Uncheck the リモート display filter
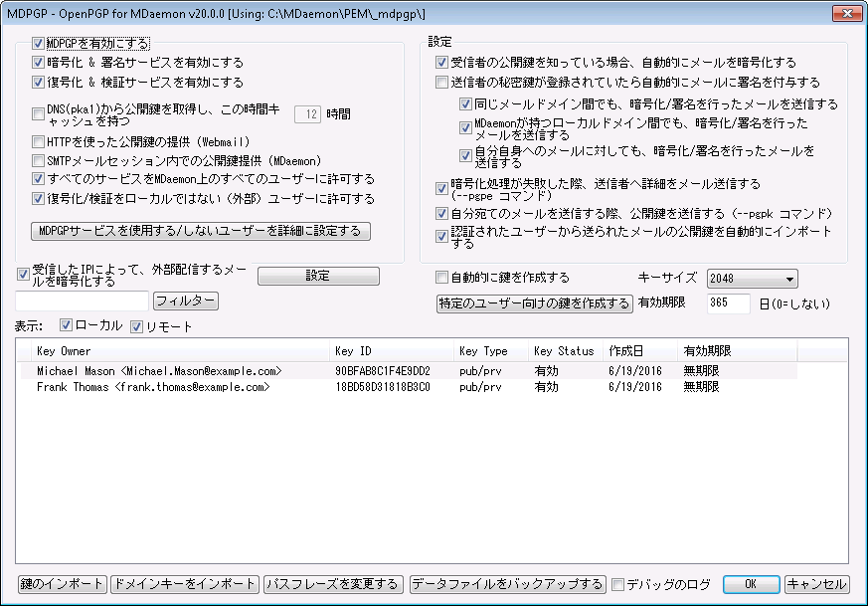The width and height of the screenshot is (868, 606). click(138, 325)
